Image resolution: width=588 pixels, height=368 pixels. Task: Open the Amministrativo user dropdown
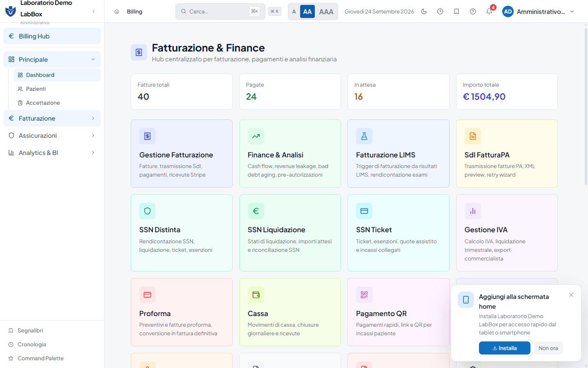539,11
